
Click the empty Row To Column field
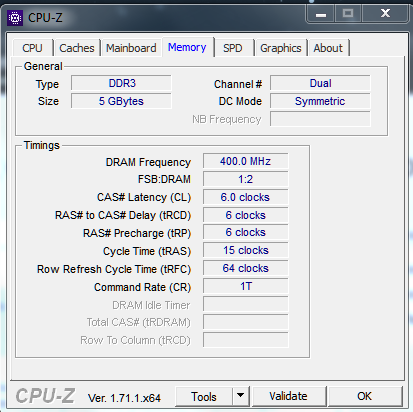246,340
